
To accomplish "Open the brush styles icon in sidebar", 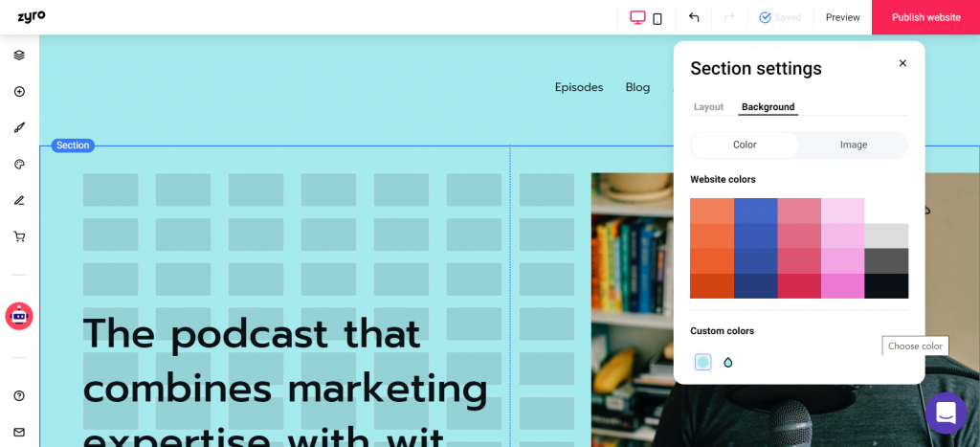I will [x=19, y=127].
